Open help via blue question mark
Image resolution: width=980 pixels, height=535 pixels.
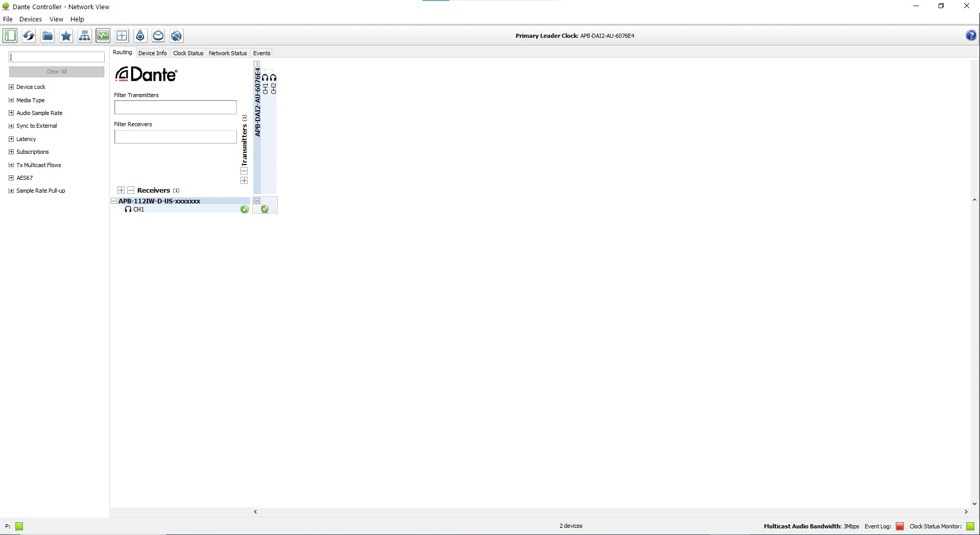click(971, 35)
